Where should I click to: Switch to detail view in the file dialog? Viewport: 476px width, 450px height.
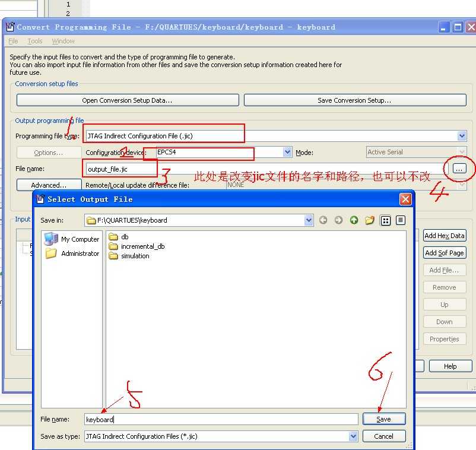tap(401, 220)
